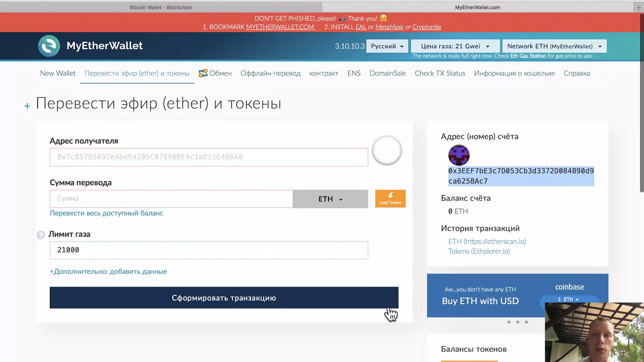Click the gas limit field showing 21000
Viewport: 644px width, 362px height.
click(x=209, y=250)
